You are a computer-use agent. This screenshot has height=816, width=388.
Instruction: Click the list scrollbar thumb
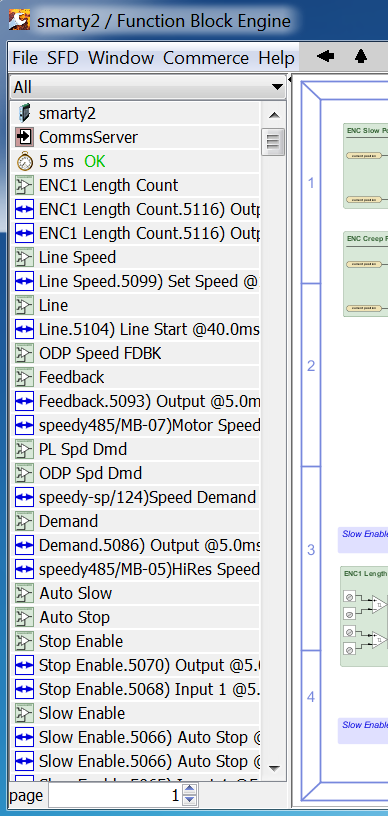(274, 141)
